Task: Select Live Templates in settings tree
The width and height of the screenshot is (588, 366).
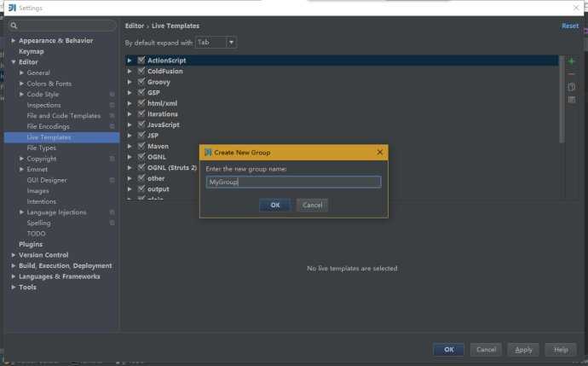Action: tap(62, 137)
